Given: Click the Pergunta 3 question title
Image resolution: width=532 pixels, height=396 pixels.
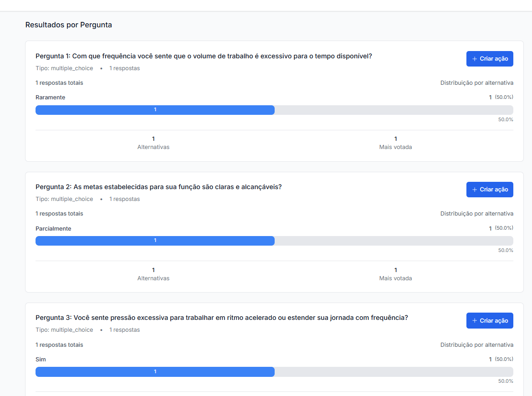Looking at the screenshot, I should [x=221, y=318].
